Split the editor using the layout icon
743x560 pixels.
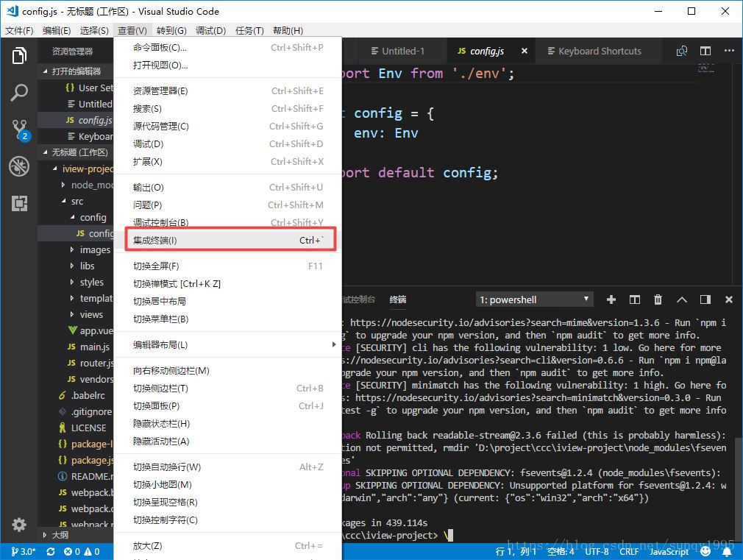click(705, 51)
